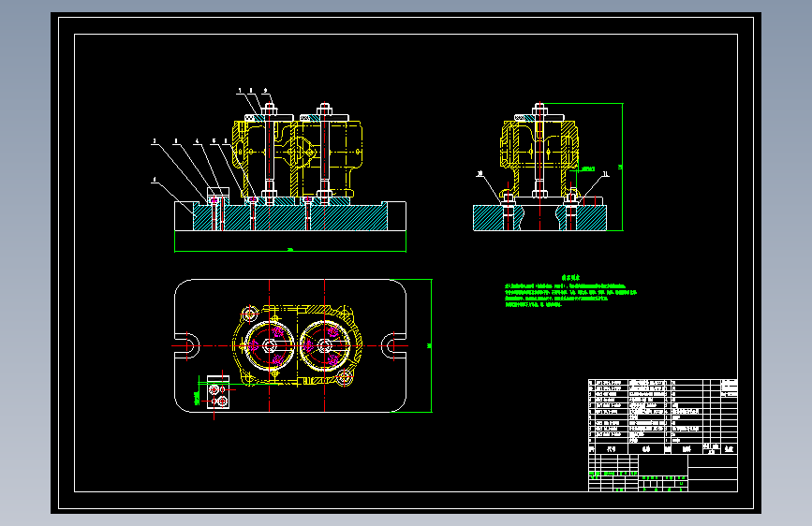
Task: Select the left circular bore in plan view
Action: coord(270,346)
